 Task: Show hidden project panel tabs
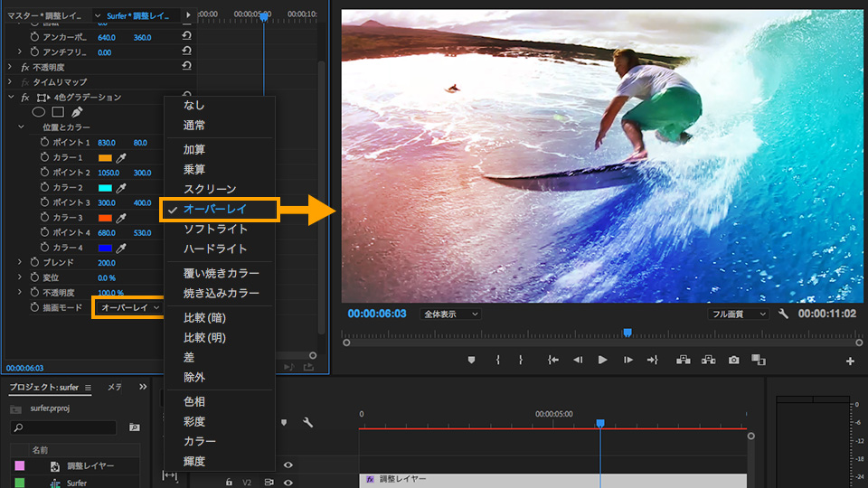pyautogui.click(x=143, y=387)
